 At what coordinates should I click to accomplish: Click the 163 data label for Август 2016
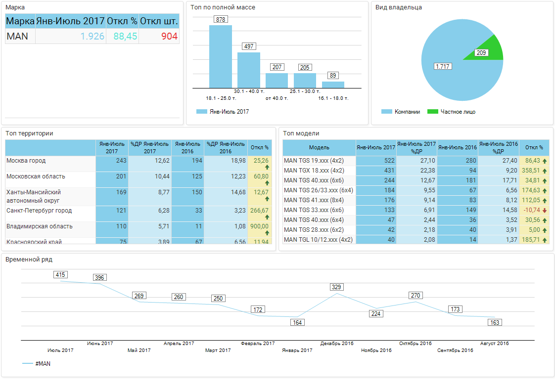pos(495,323)
